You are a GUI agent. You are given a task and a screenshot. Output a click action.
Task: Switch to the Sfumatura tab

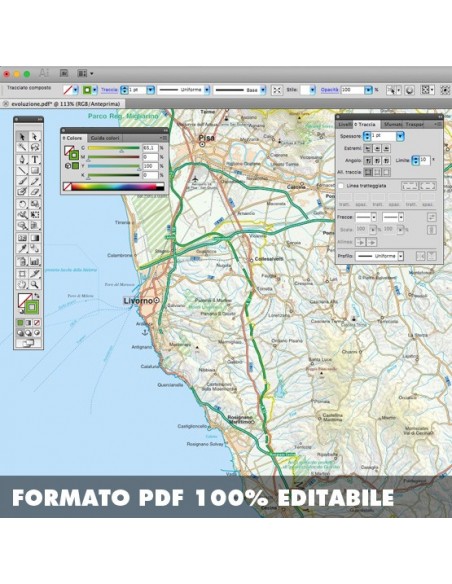click(x=393, y=124)
